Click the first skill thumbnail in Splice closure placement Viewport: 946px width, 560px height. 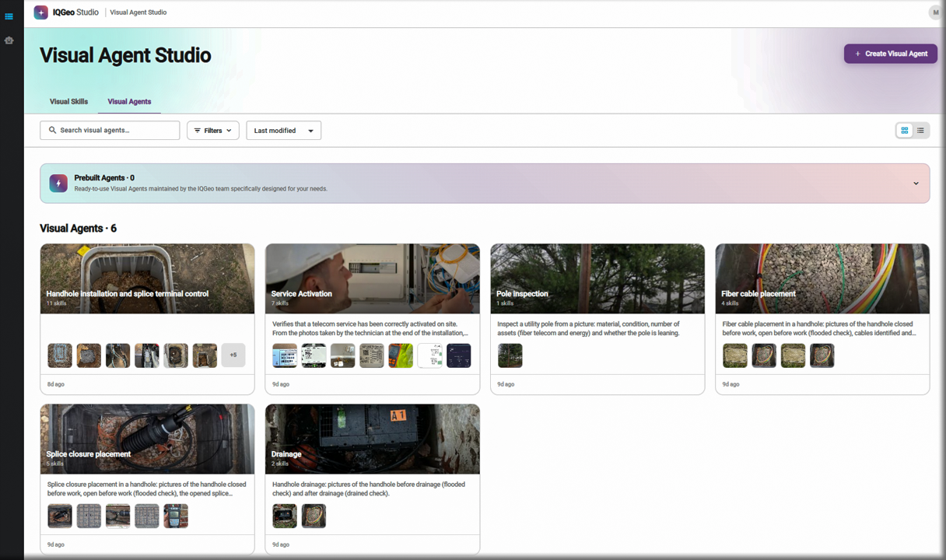[60, 516]
